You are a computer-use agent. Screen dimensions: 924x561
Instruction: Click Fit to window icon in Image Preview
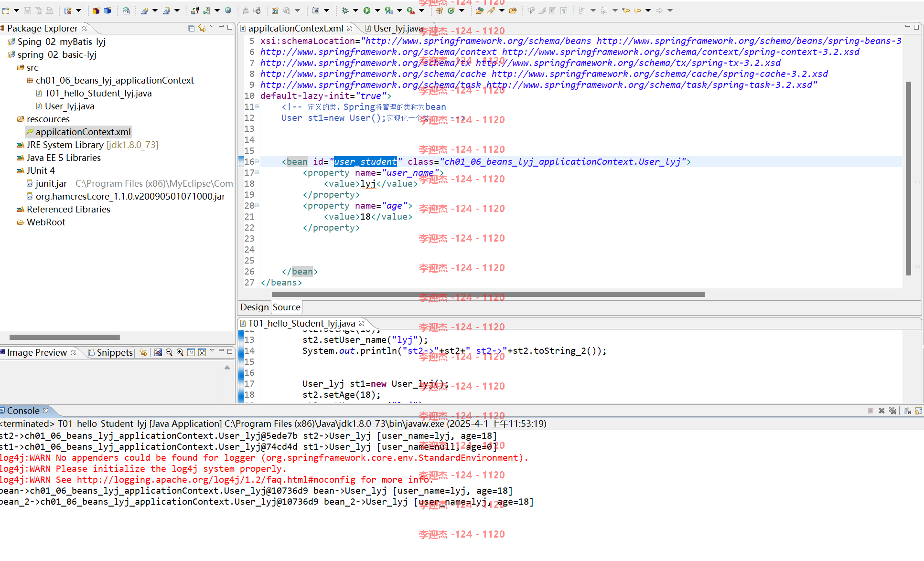point(202,352)
